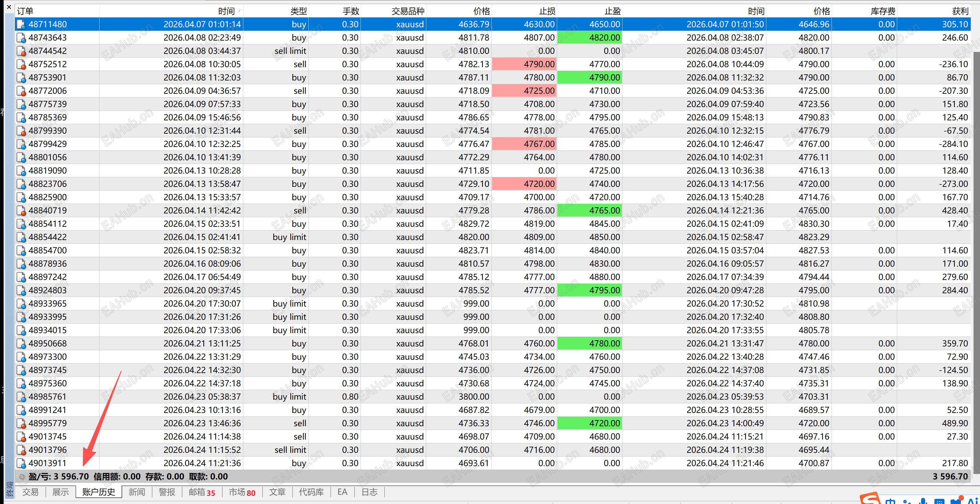
Task: Click the order icon for 48840719
Action: coord(21,210)
